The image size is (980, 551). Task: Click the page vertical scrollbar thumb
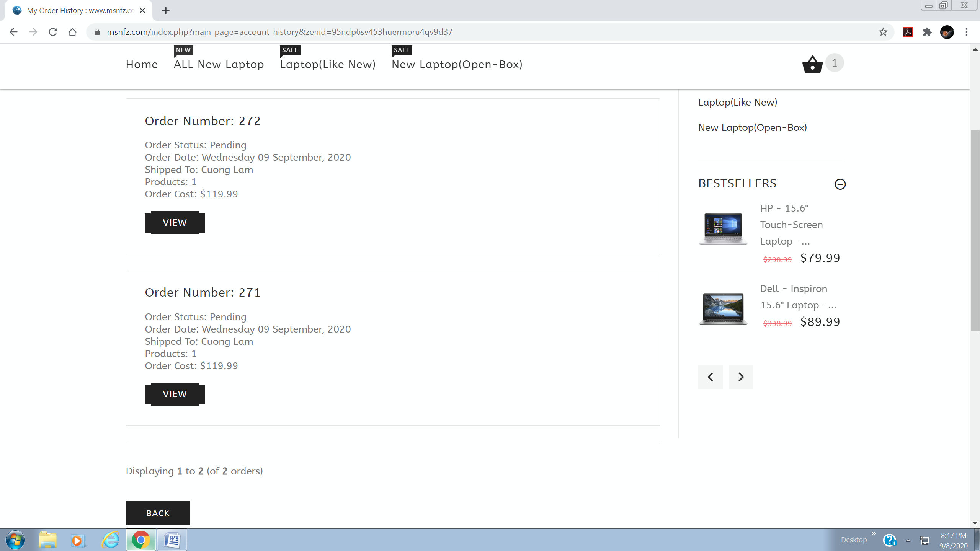[x=975, y=231]
